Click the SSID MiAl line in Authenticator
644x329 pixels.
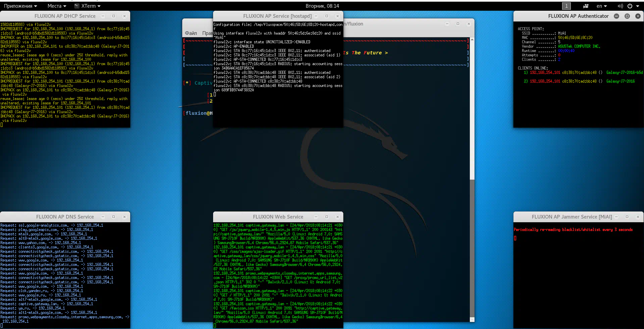coord(544,33)
